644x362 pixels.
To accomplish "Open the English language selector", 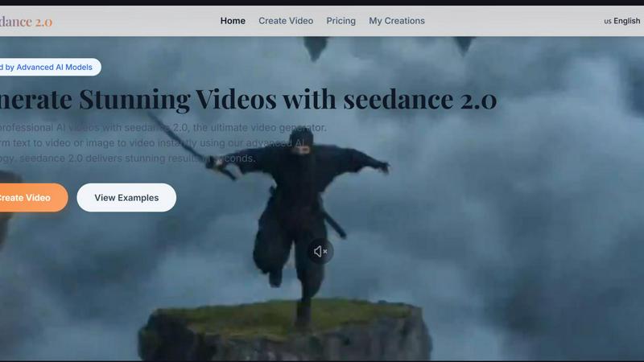I will coord(621,21).
